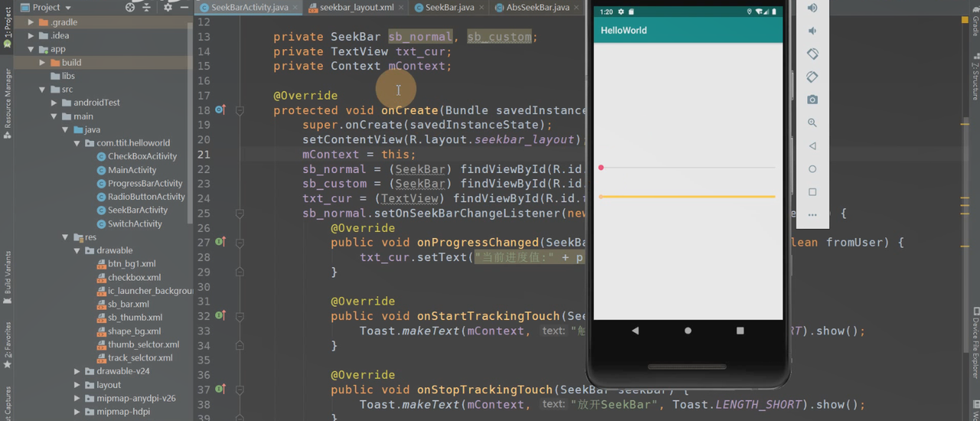Open SwitchActivity class file
This screenshot has width=980, height=421.
(x=135, y=224)
